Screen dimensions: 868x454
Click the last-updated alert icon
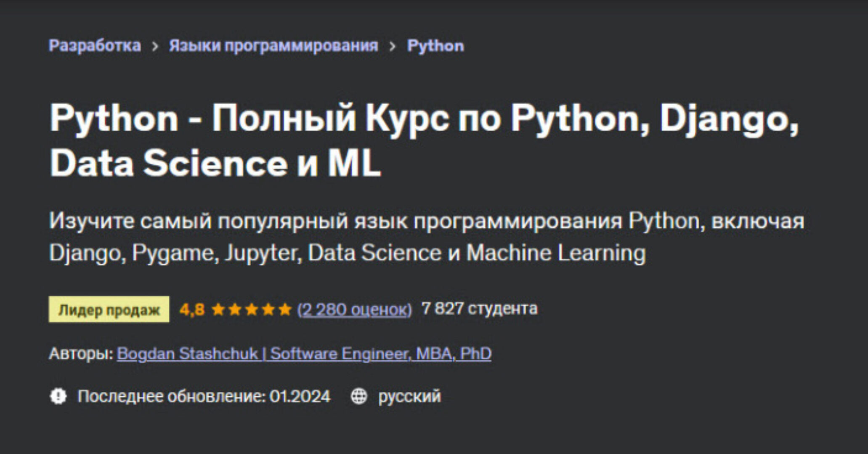(59, 395)
